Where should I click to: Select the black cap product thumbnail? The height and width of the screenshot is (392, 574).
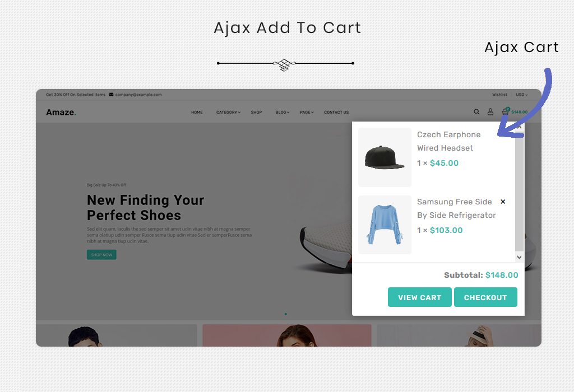coord(385,157)
